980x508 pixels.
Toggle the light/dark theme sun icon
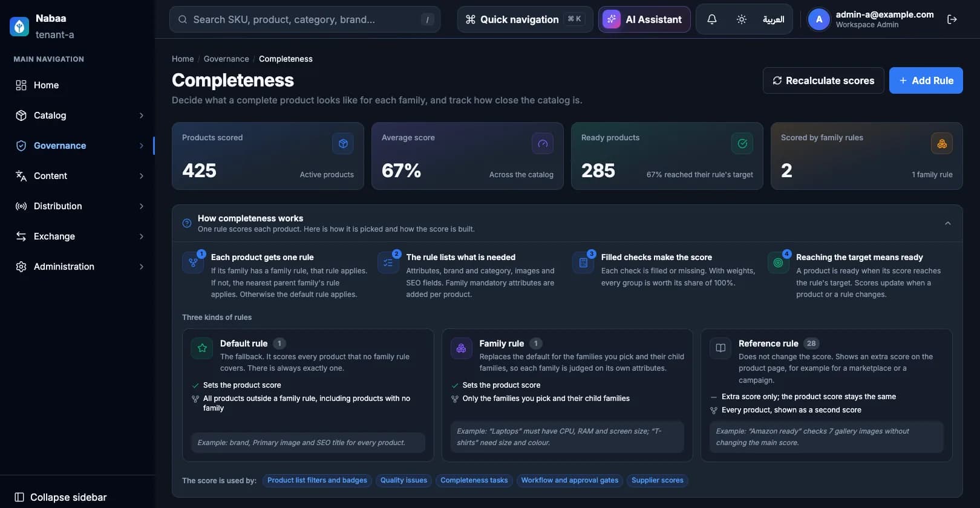(x=742, y=19)
